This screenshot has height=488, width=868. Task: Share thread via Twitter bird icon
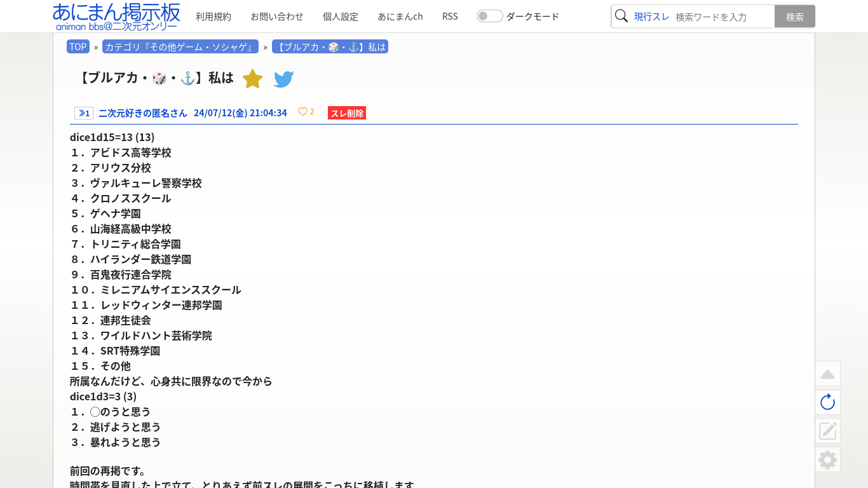(283, 79)
